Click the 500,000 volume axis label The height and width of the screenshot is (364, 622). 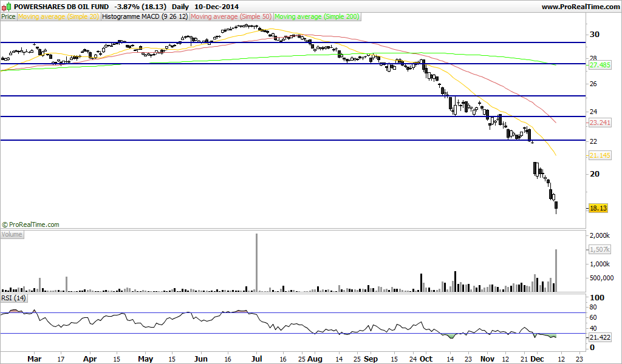click(x=602, y=278)
